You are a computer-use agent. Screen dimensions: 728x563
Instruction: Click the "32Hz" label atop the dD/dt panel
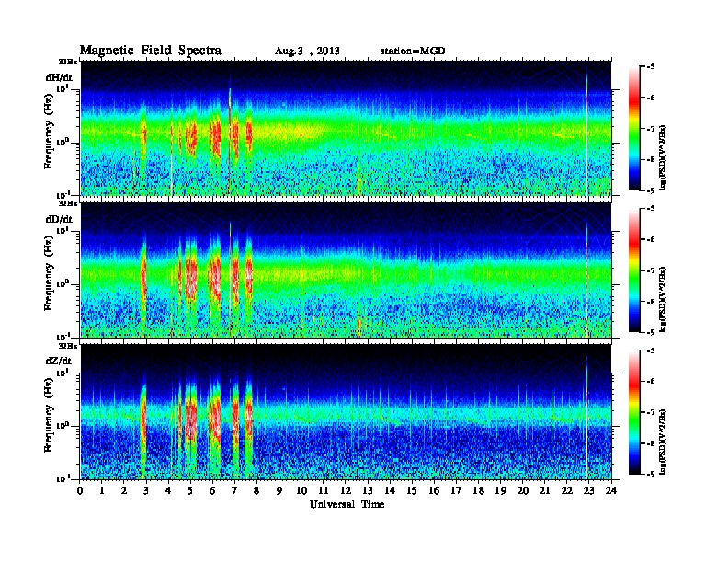67,203
